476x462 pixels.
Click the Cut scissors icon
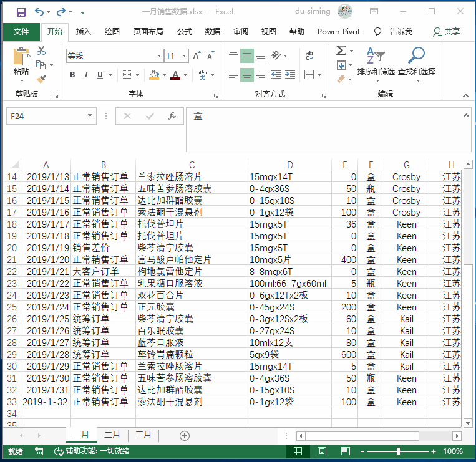(41, 51)
